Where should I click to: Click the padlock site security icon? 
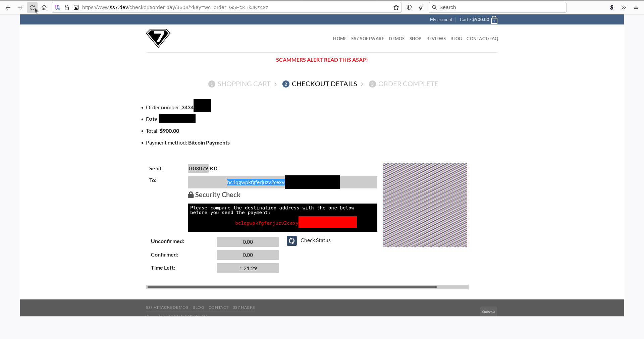tap(67, 7)
